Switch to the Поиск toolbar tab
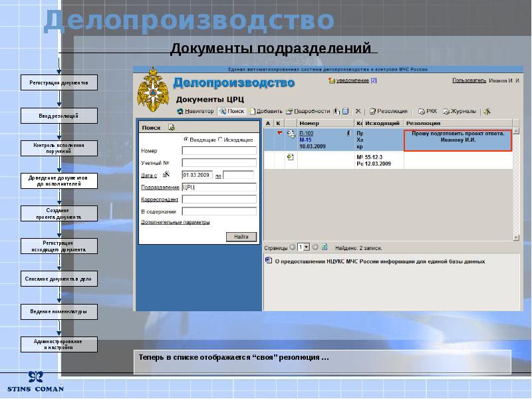Viewport: 532px width, 399px height. 231,111
